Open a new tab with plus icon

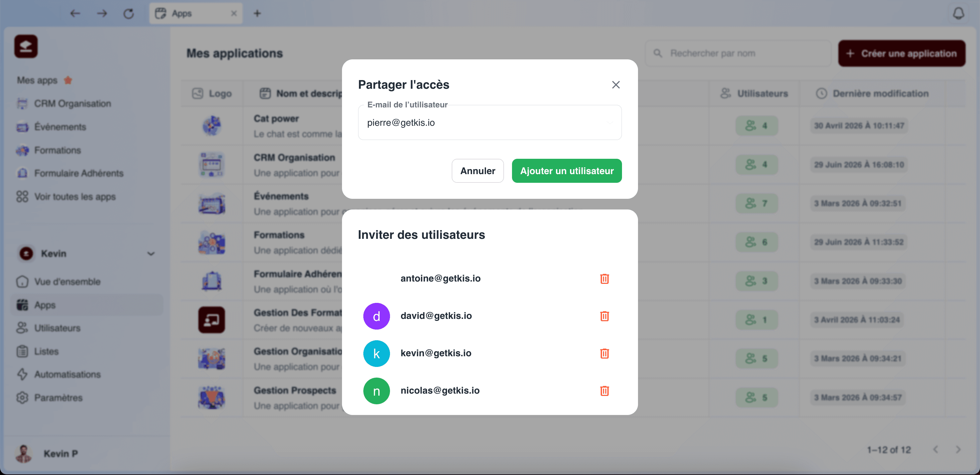(257, 13)
